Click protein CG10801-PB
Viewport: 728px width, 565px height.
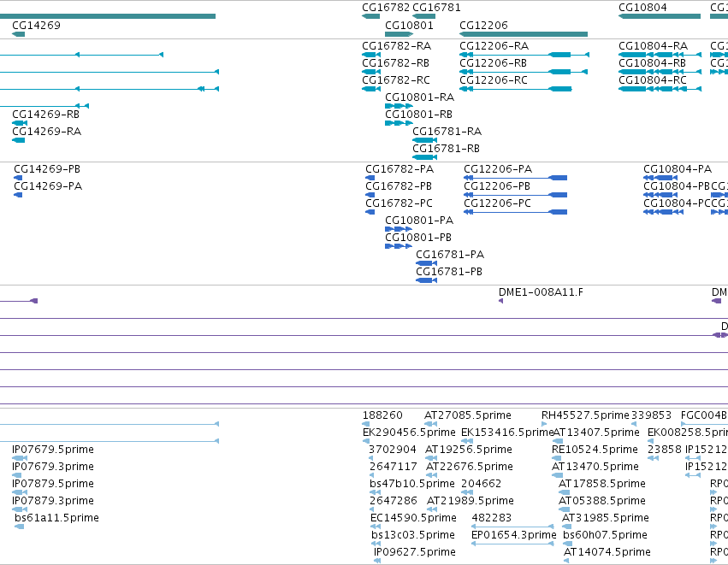pyautogui.click(x=418, y=238)
